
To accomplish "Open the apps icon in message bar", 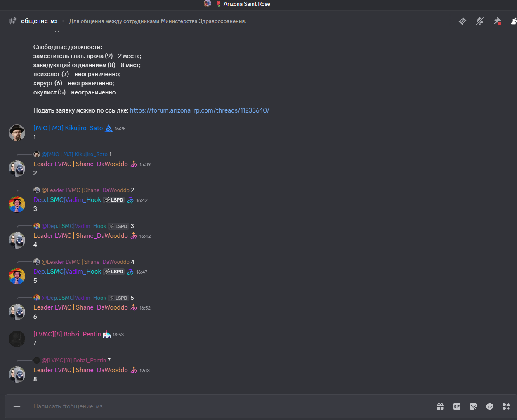I will click(506, 406).
